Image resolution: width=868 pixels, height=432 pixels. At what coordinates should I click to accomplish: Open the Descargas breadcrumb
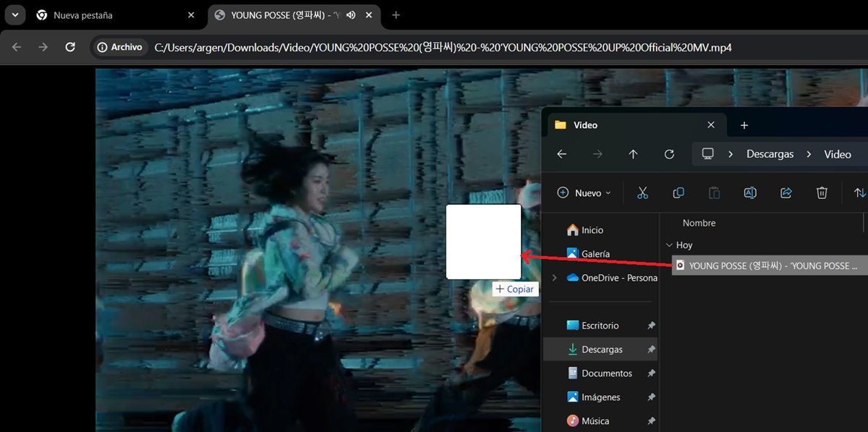point(770,154)
